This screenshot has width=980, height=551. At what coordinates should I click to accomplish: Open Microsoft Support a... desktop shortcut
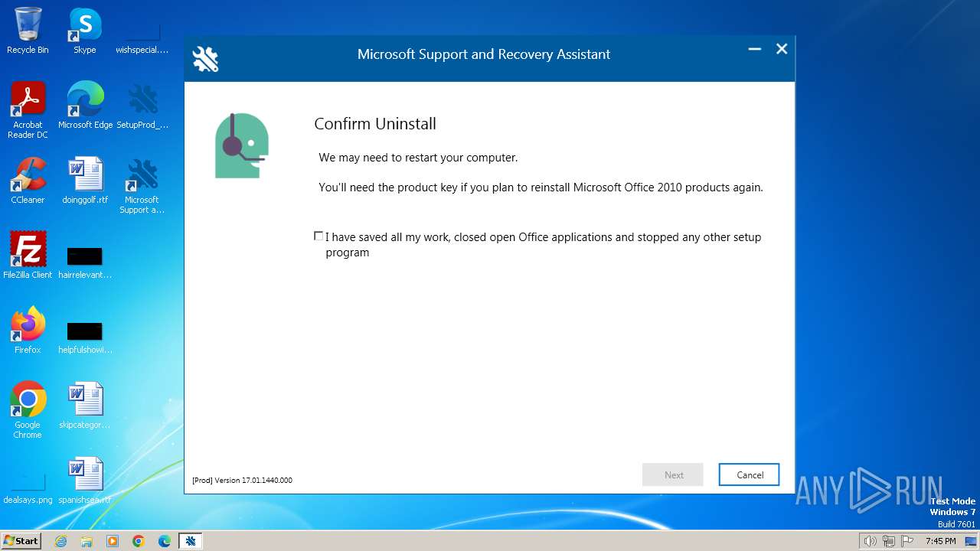tap(142, 185)
